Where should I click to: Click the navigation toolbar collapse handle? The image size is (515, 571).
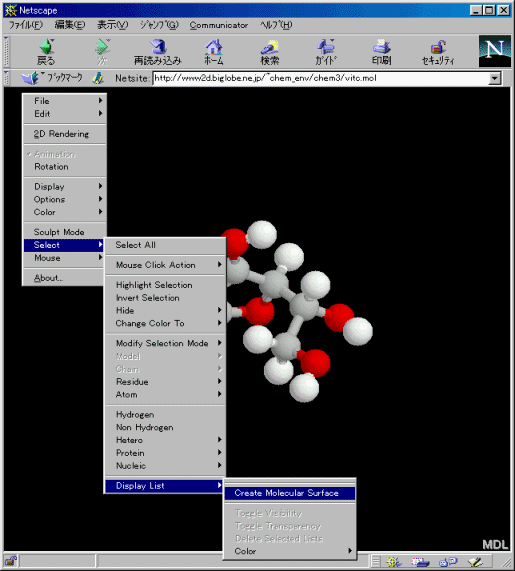tap(6, 51)
